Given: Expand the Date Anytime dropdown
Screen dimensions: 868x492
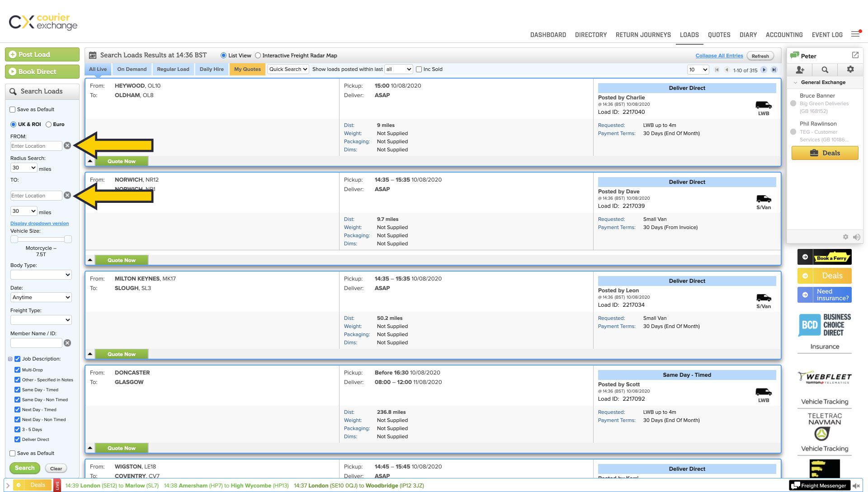Looking at the screenshot, I should click(x=41, y=297).
